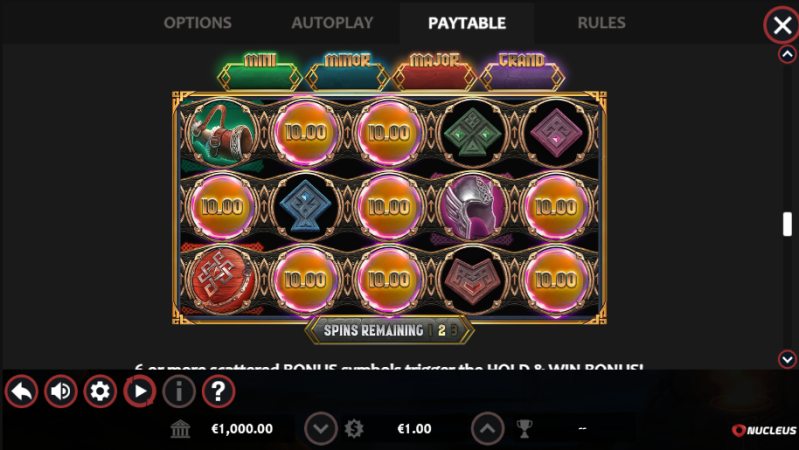The width and height of the screenshot is (799, 450).
Task: Click the dollar coin bet icon
Action: [x=354, y=429]
